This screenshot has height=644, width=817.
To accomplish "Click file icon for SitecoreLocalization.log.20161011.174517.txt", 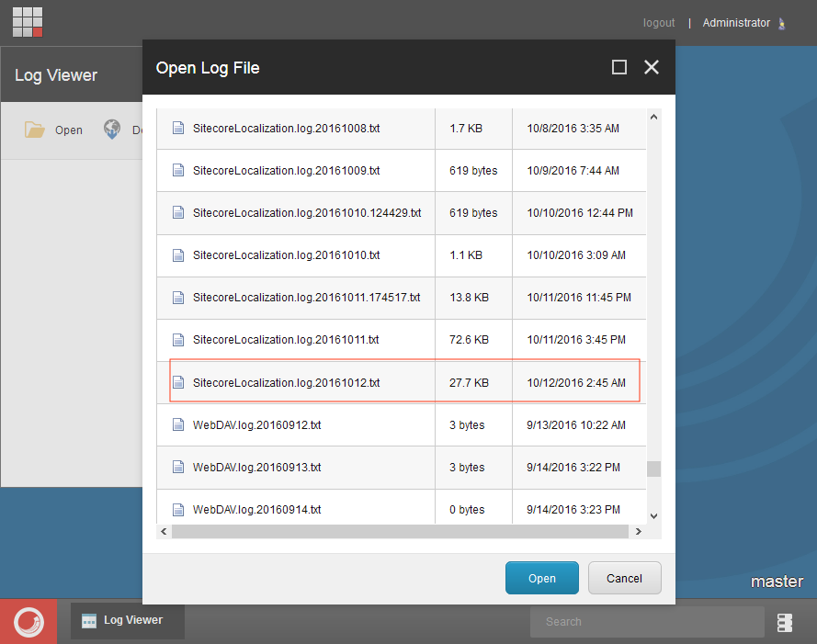I will pos(178,298).
